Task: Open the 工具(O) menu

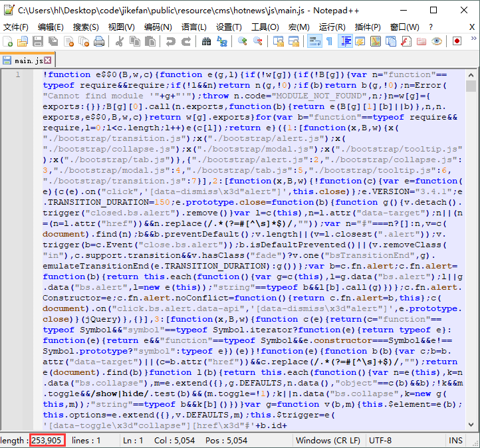Action: 265,27
